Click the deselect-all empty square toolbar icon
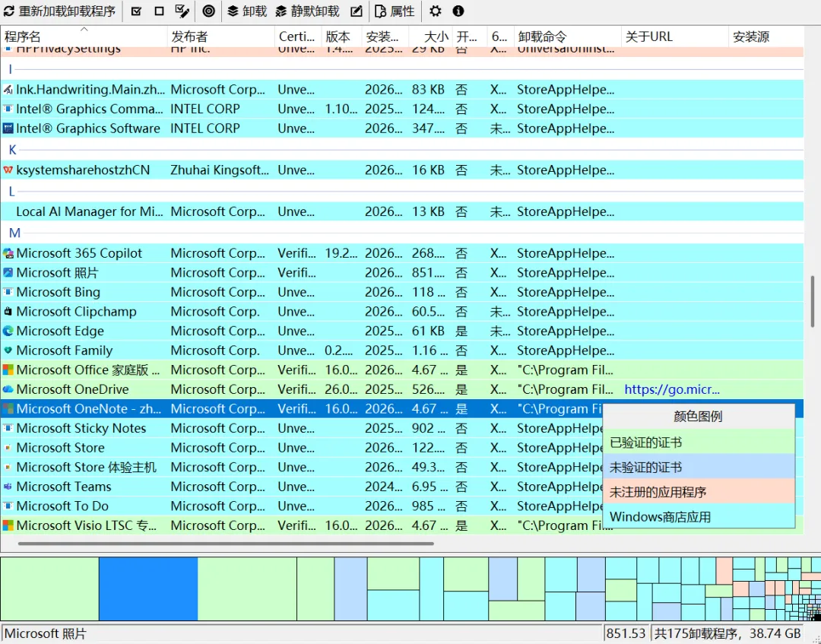The width and height of the screenshot is (821, 644). coord(159,11)
